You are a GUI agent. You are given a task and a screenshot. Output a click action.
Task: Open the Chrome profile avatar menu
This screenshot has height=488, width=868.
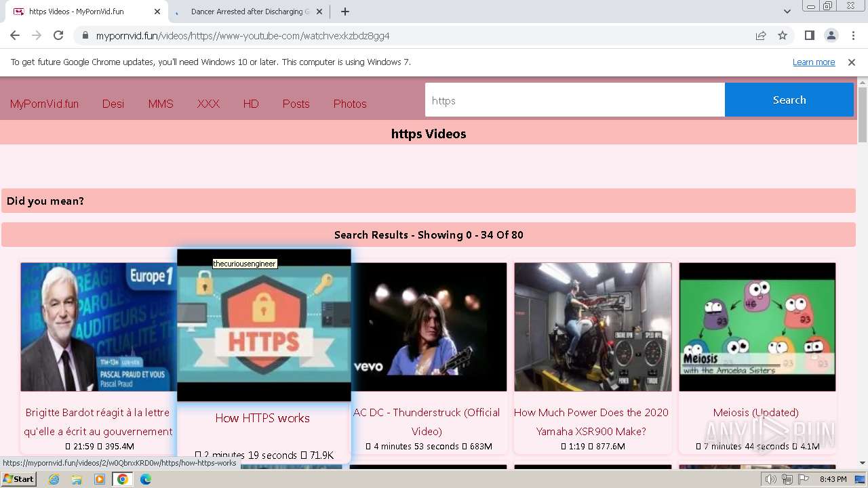831,35
